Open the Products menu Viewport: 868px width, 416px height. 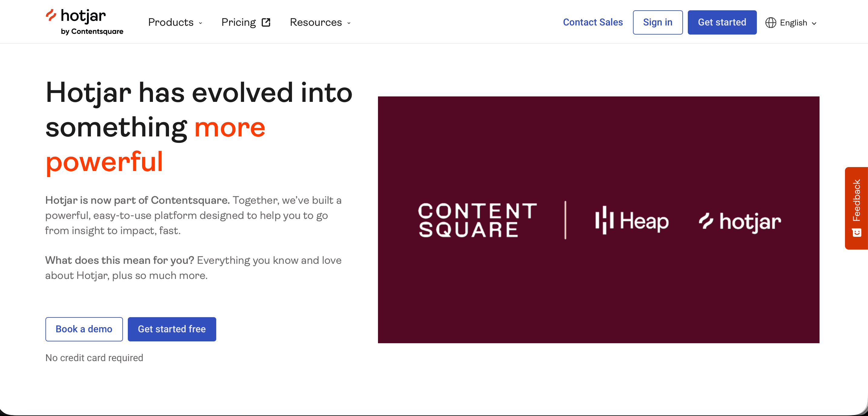point(175,22)
